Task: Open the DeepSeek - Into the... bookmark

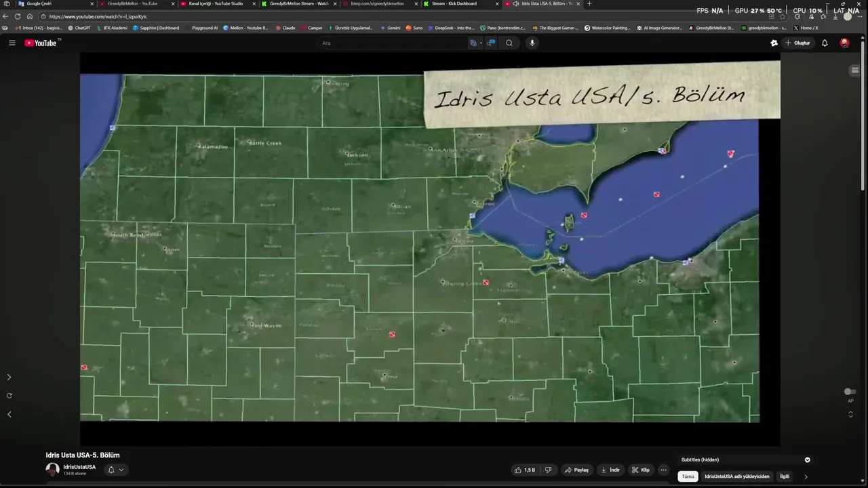Action: (451, 28)
